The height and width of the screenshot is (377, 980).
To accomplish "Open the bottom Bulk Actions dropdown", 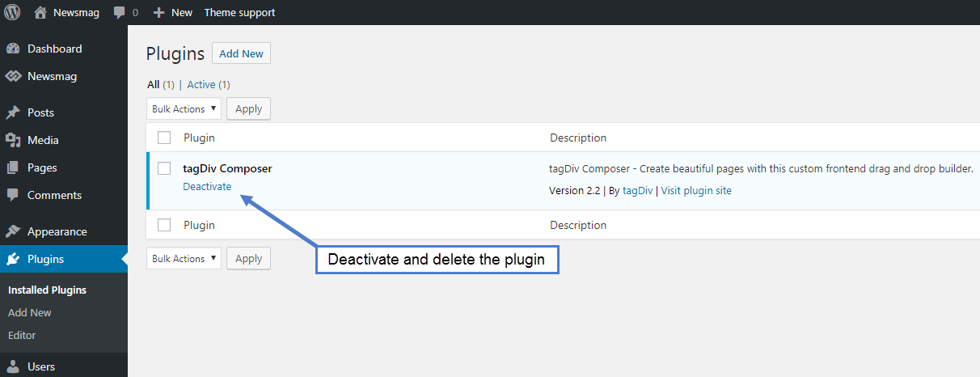I will click(x=184, y=258).
